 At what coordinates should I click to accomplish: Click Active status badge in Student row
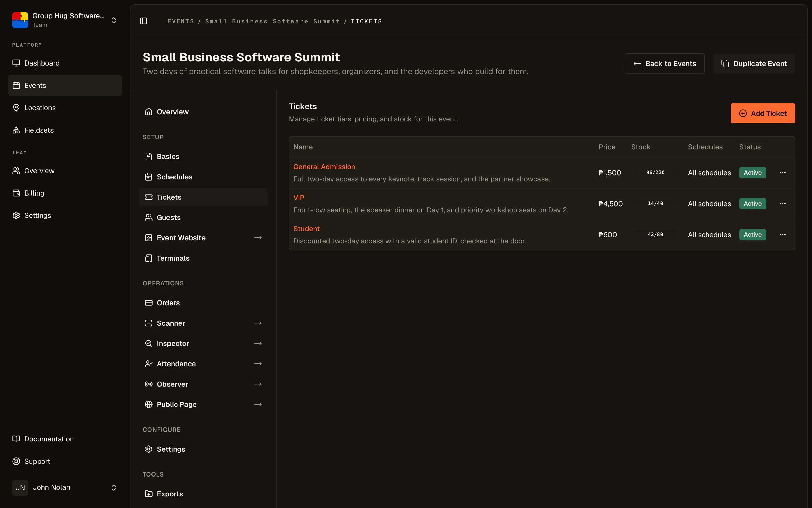[753, 234]
